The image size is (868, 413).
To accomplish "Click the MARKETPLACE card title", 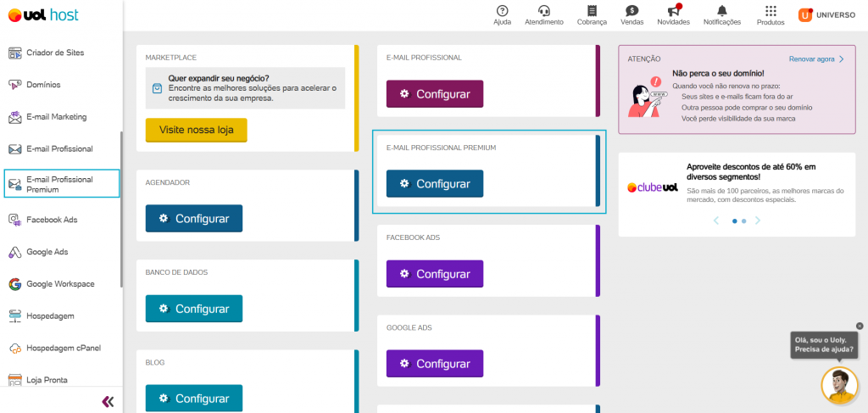I will 171,58.
